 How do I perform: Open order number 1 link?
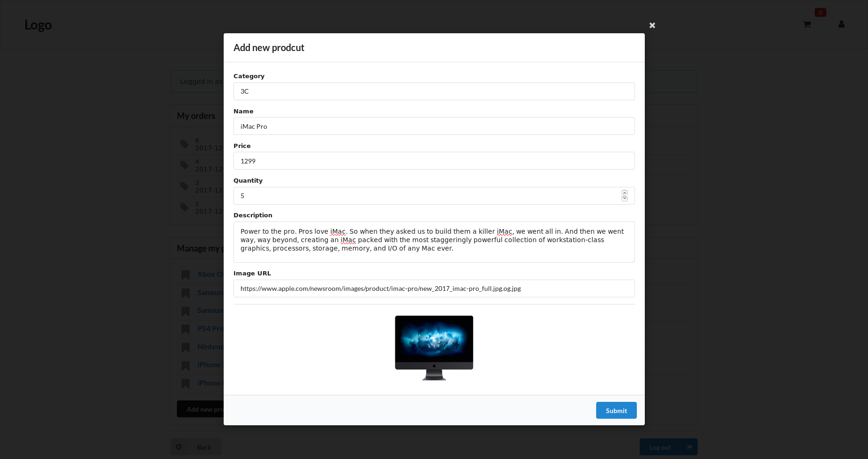pyautogui.click(x=197, y=204)
